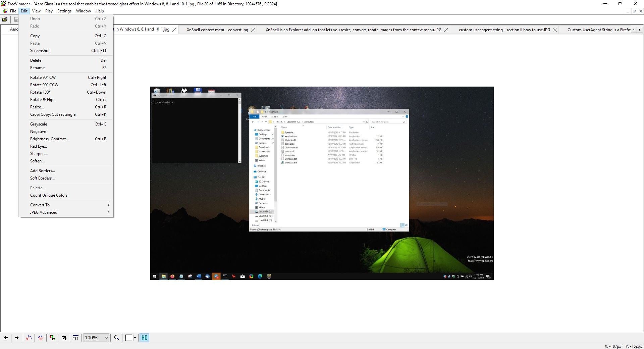Click the Save disk icon
This screenshot has width=644, height=349.
click(16, 19)
